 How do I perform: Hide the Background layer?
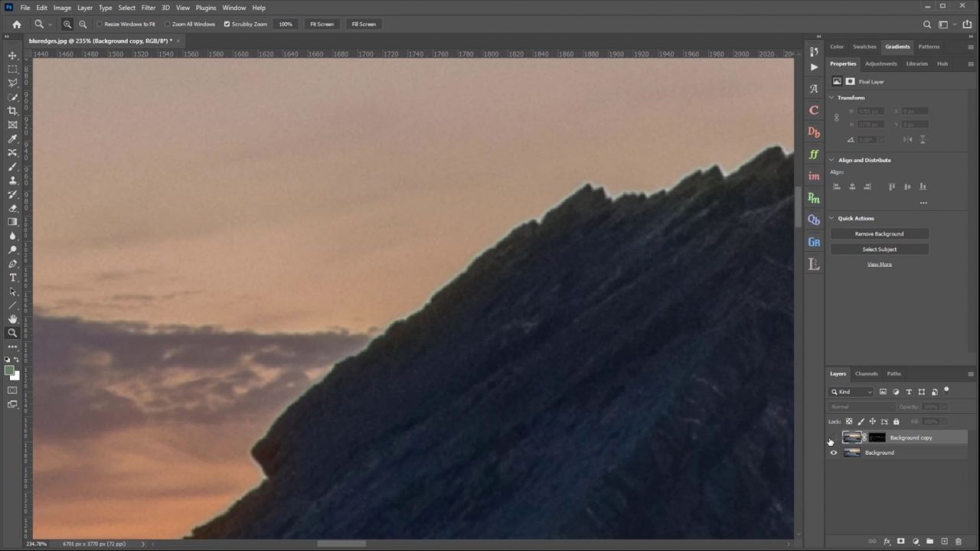[x=833, y=452]
